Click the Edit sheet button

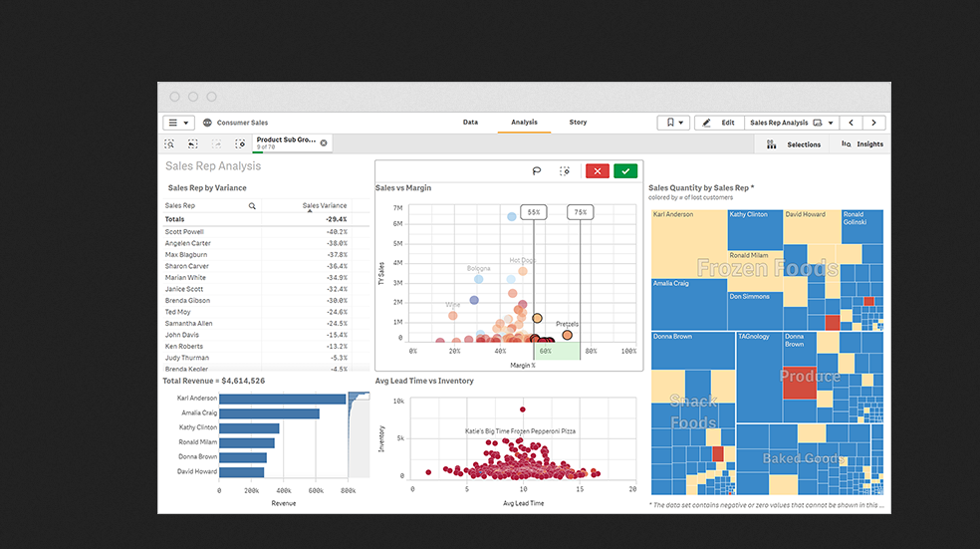pos(718,123)
